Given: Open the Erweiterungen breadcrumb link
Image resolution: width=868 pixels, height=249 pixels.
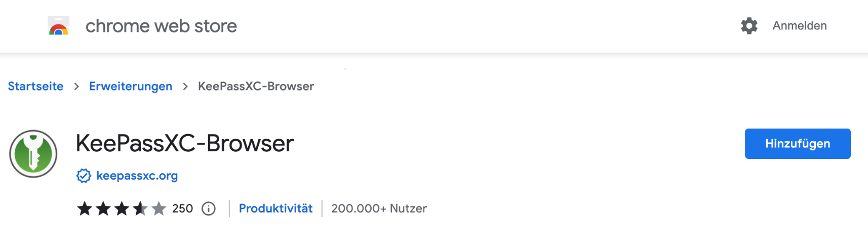Looking at the screenshot, I should click(131, 87).
